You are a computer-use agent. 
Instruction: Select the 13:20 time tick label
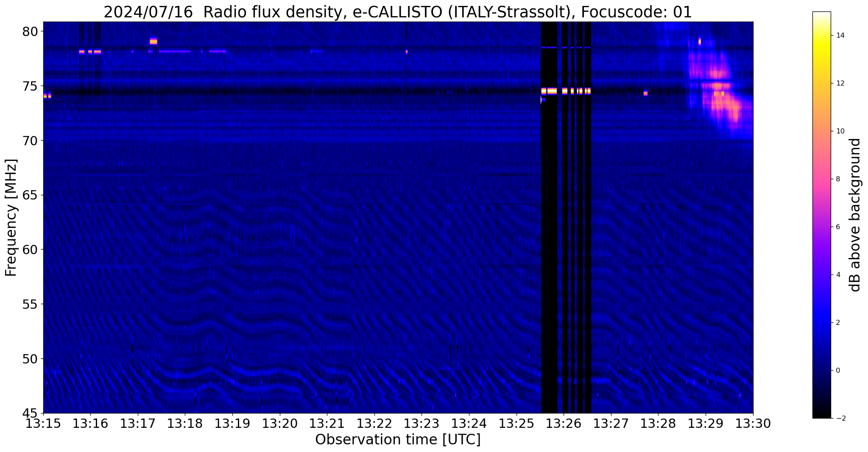click(280, 423)
